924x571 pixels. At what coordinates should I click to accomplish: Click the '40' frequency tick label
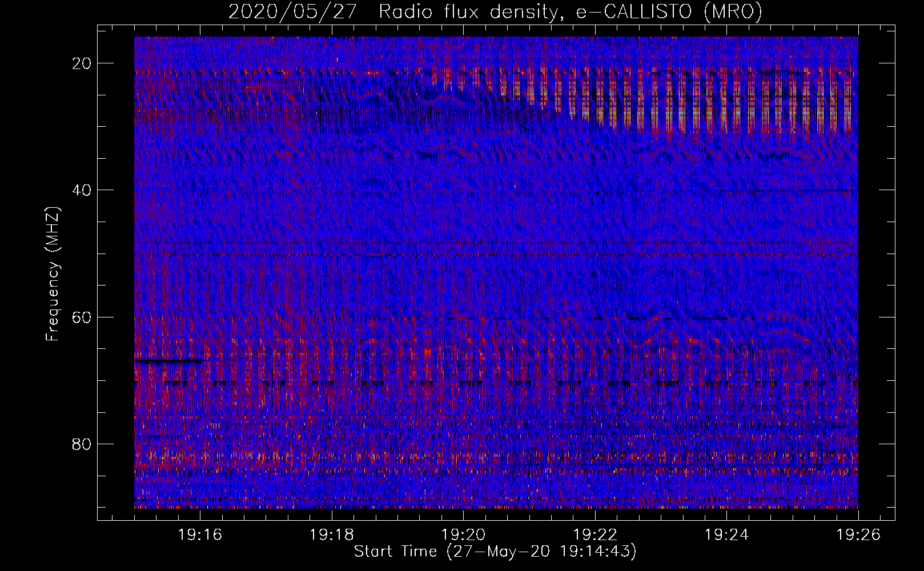point(82,190)
